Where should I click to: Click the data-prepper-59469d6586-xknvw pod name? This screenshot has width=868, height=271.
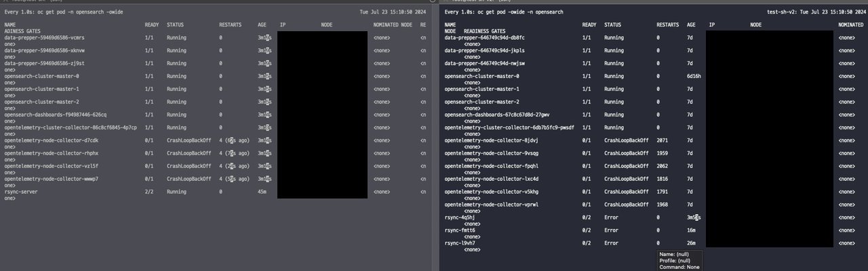point(45,51)
